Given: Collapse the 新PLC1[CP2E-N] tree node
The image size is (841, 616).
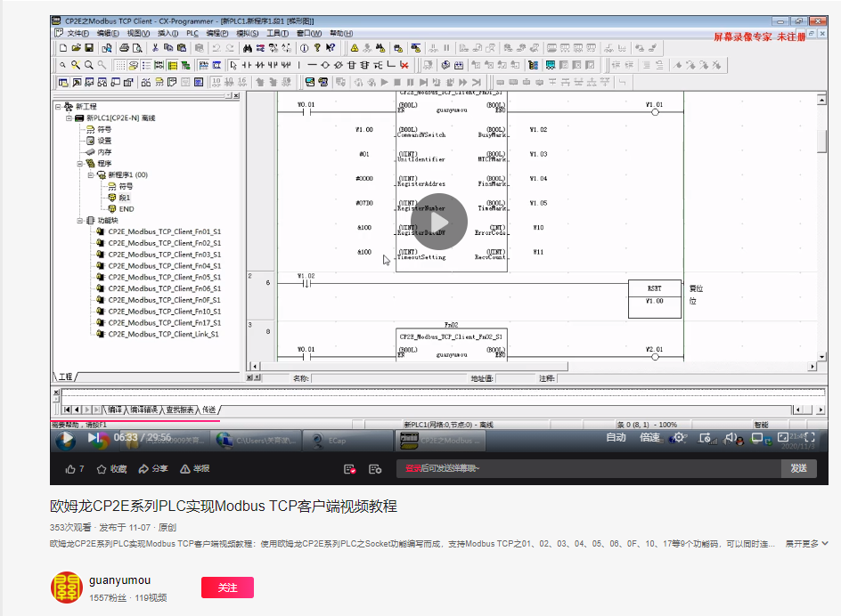Looking at the screenshot, I should pos(69,118).
